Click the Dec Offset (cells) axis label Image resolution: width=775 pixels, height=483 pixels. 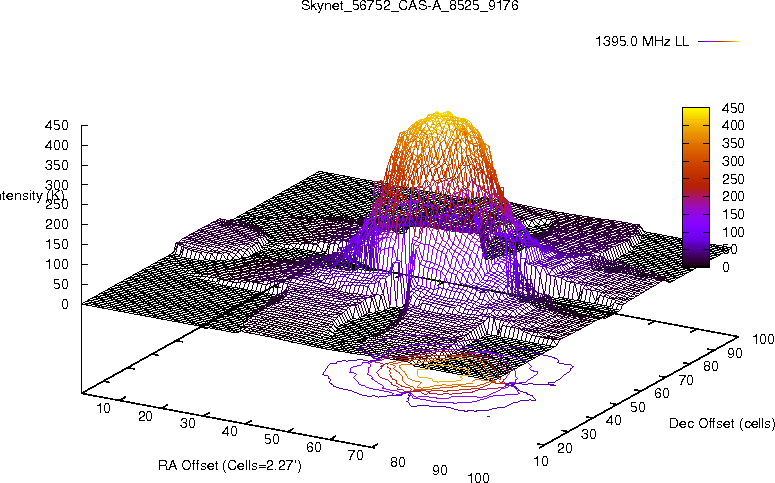(x=721, y=423)
